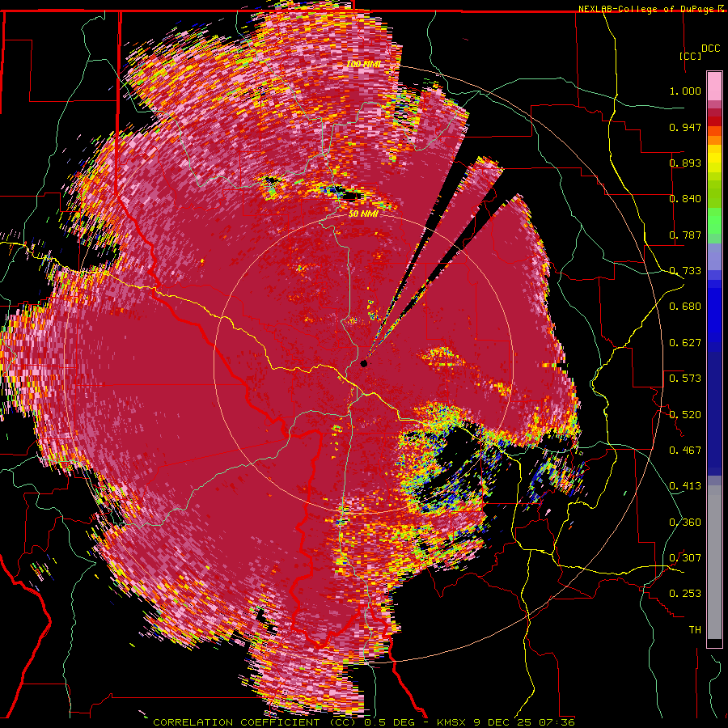The width and height of the screenshot is (728, 728).
Task: Select the 0.893 scale value
Action: (x=685, y=163)
